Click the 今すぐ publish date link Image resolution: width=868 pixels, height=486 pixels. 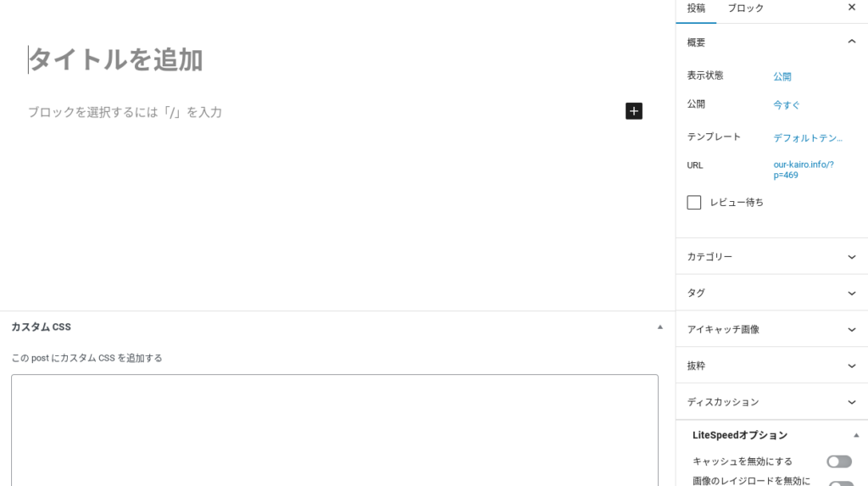coord(787,105)
